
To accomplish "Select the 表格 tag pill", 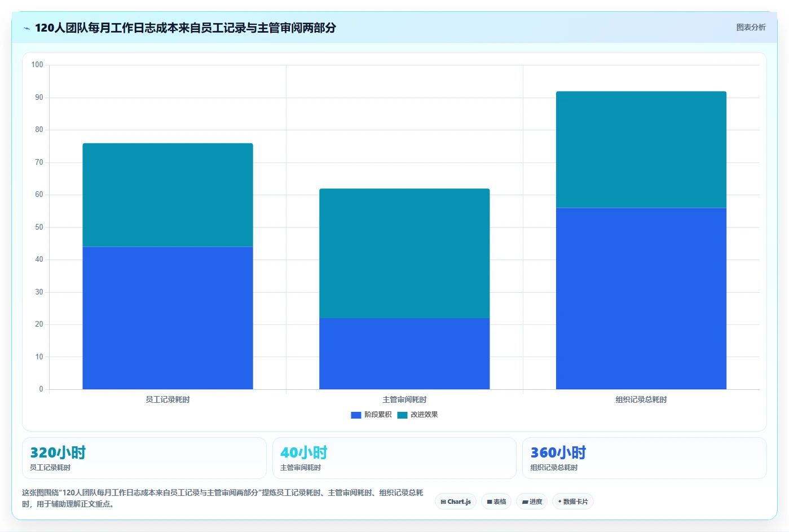I will point(496,502).
